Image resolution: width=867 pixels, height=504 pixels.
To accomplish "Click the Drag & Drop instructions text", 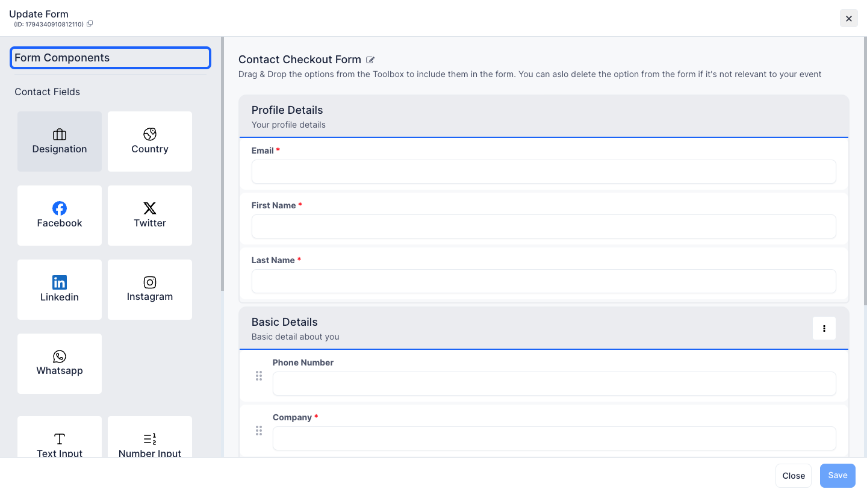I will click(530, 74).
